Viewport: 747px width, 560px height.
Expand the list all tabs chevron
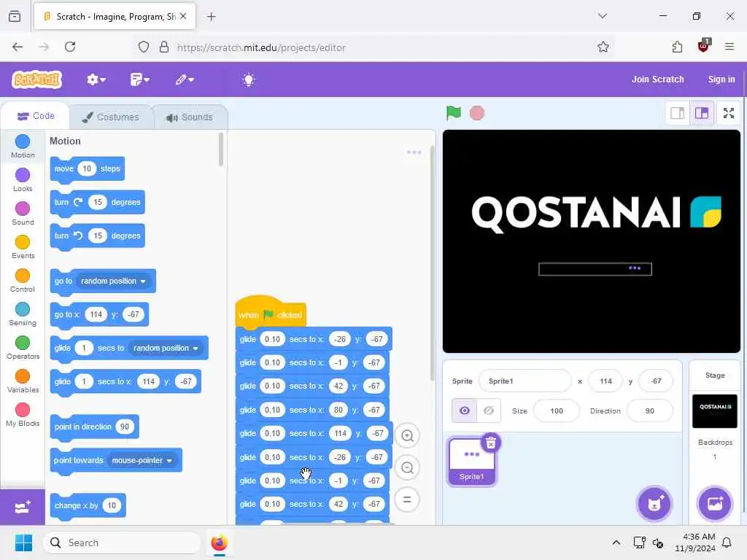[x=602, y=16]
